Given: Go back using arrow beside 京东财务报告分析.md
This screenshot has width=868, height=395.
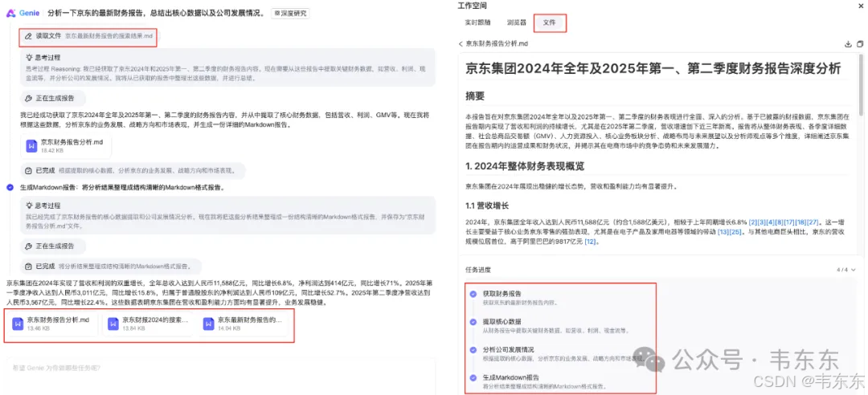Looking at the screenshot, I should [461, 43].
